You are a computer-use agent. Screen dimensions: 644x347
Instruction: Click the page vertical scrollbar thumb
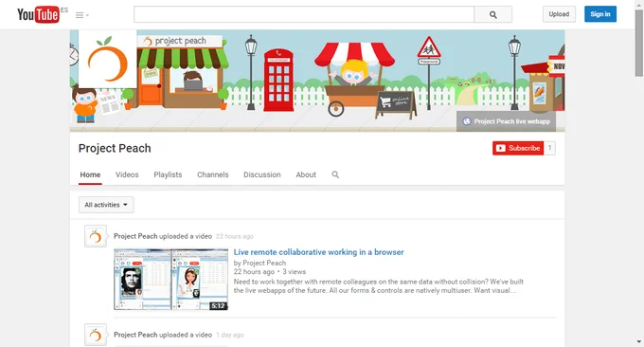638,44
